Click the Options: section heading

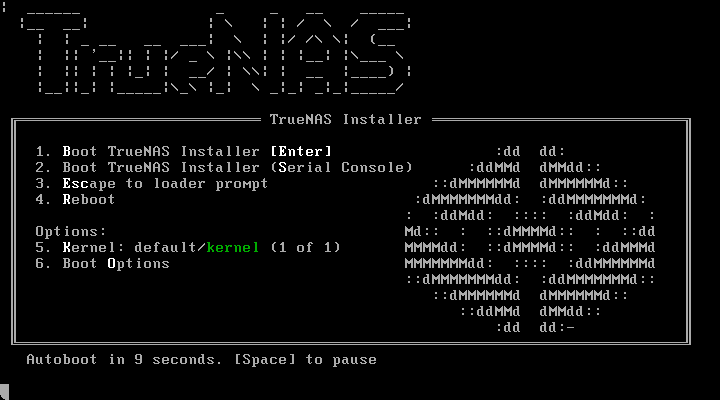[71, 231]
